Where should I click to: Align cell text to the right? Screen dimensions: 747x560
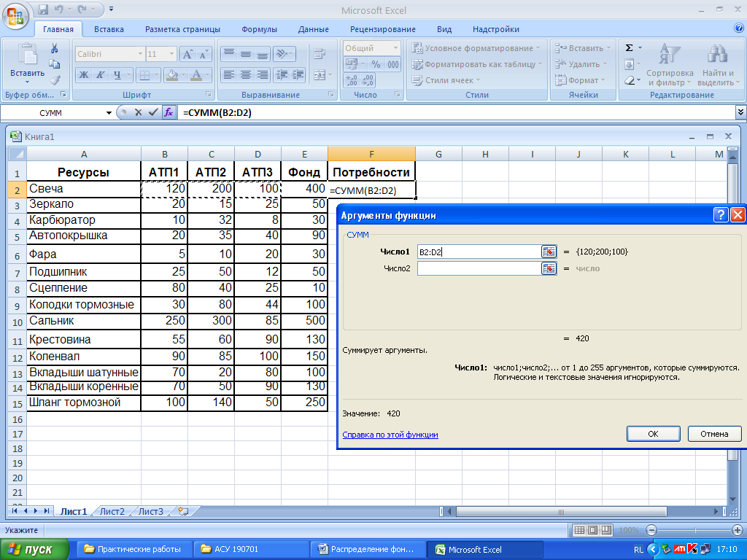click(x=263, y=75)
